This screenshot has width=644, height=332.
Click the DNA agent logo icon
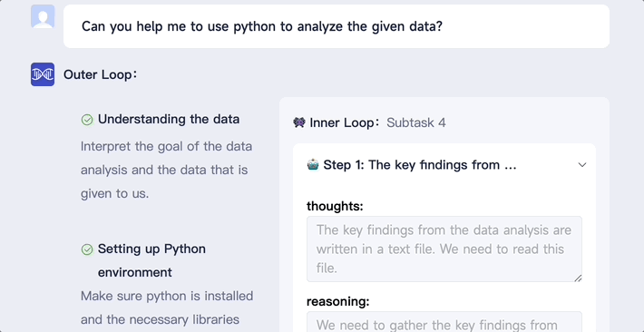pyautogui.click(x=43, y=74)
